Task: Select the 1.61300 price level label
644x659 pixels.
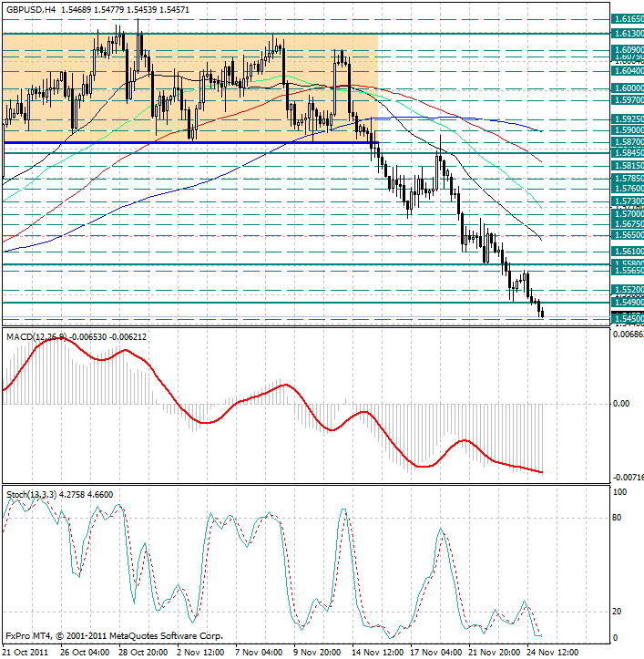Action: click(629, 33)
